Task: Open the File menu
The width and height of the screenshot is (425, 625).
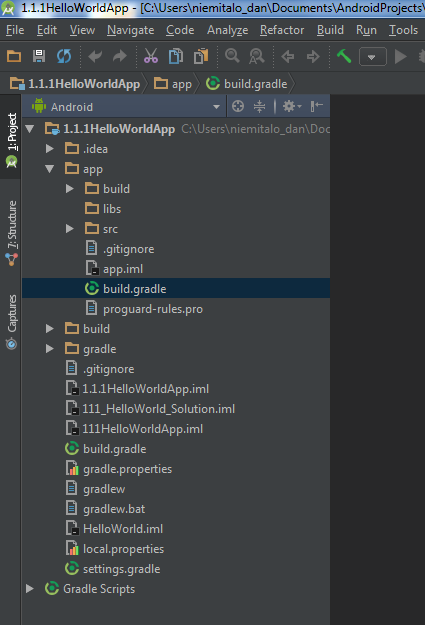Action: [x=15, y=30]
